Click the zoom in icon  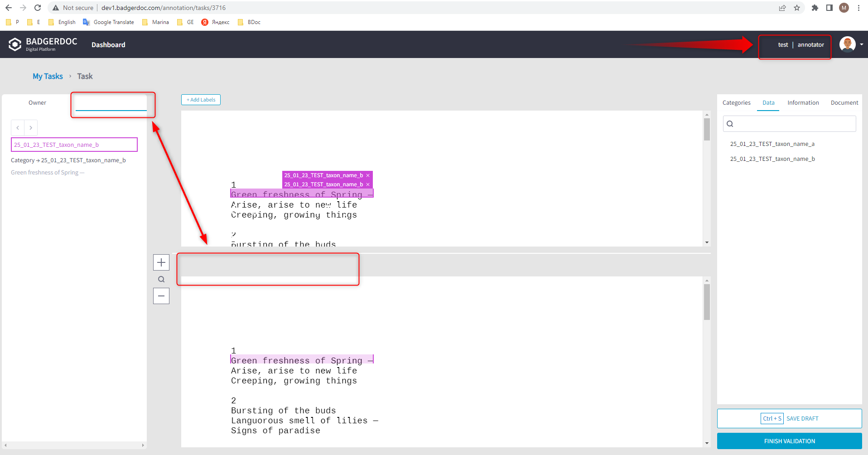[x=161, y=262]
